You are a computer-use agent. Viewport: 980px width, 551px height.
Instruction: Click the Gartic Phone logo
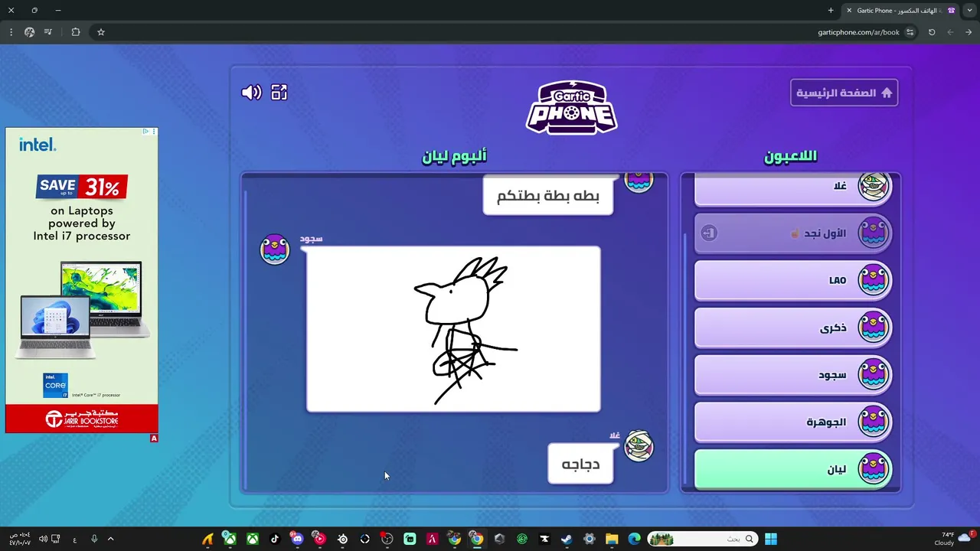coord(571,108)
